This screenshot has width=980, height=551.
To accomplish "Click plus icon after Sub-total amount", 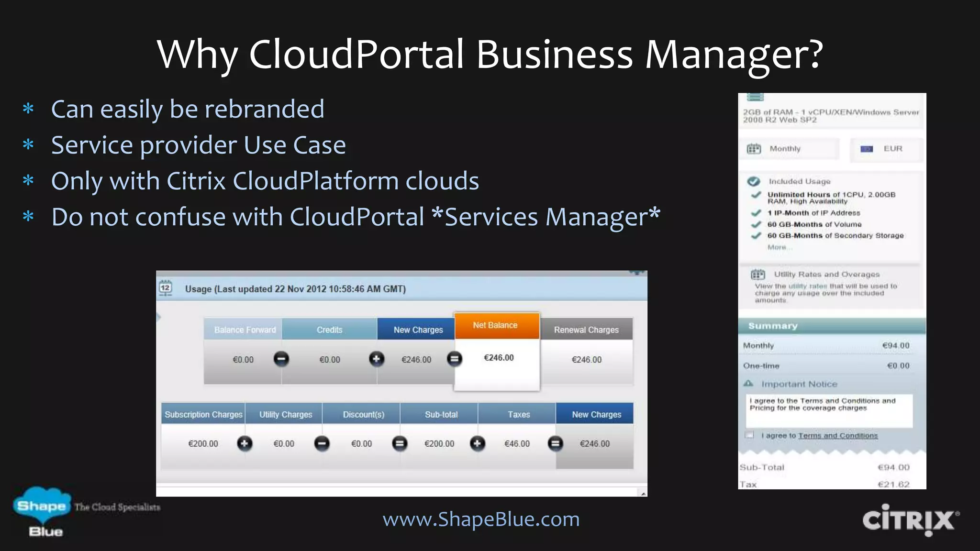I will 477,443.
